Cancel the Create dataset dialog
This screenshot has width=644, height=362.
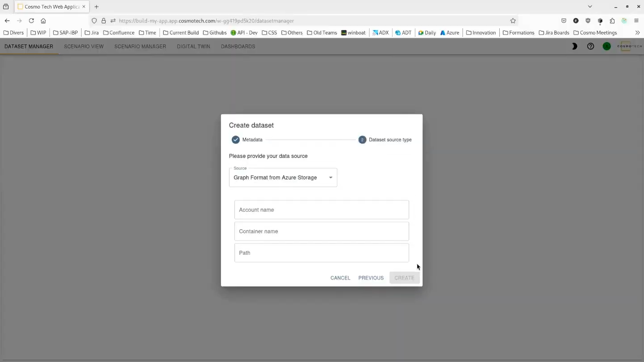340,278
